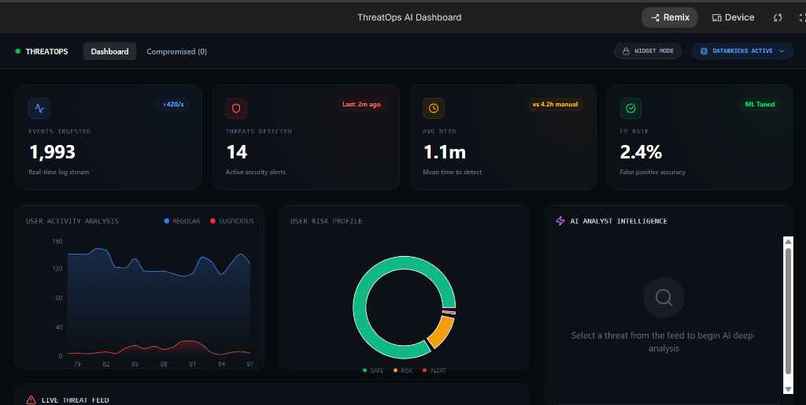Click the Live Threat Feed warning icon

pyautogui.click(x=31, y=400)
